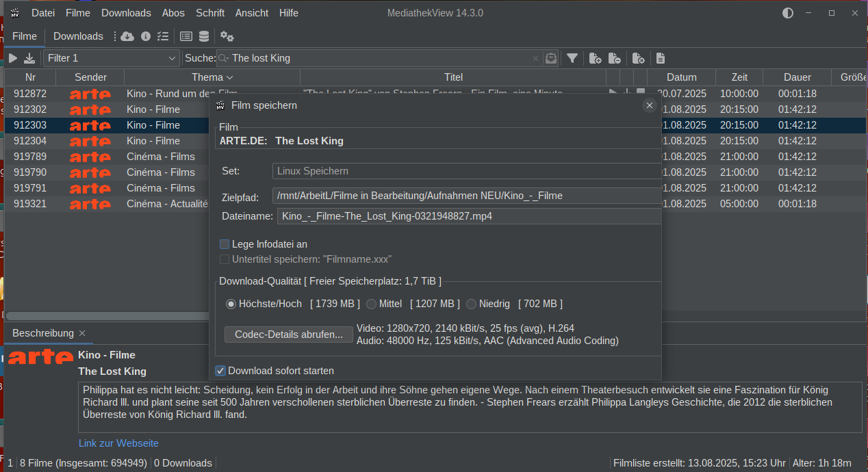868x472 pixels.
Task: Click the file-minus icon in toolbar
Action: [615, 58]
